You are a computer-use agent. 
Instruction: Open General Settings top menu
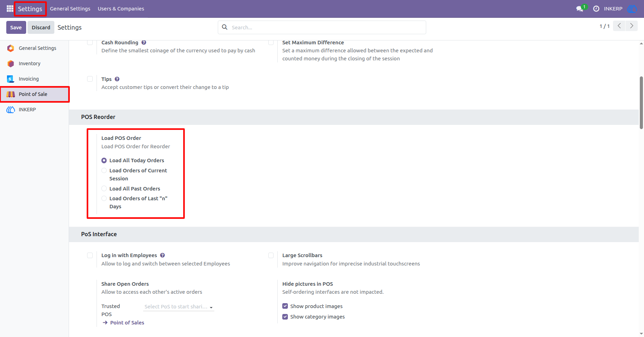(x=70, y=9)
